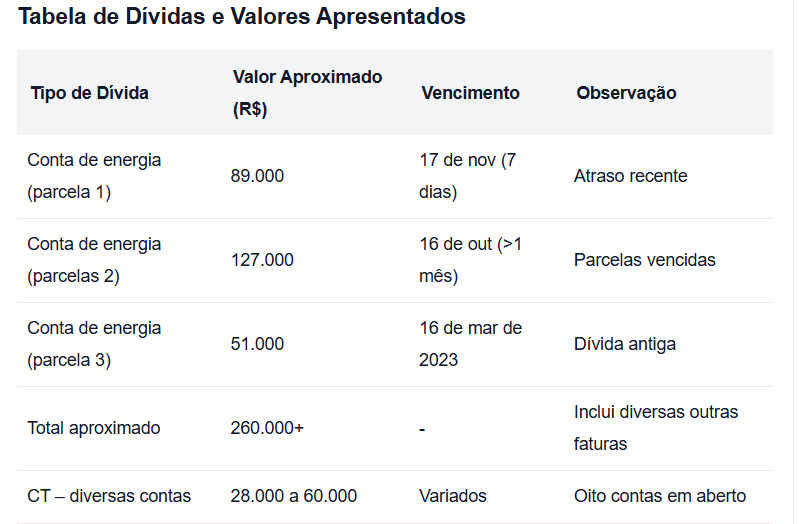
Task: Select the "Valor Aproximado (R$)" column header
Action: tap(307, 93)
